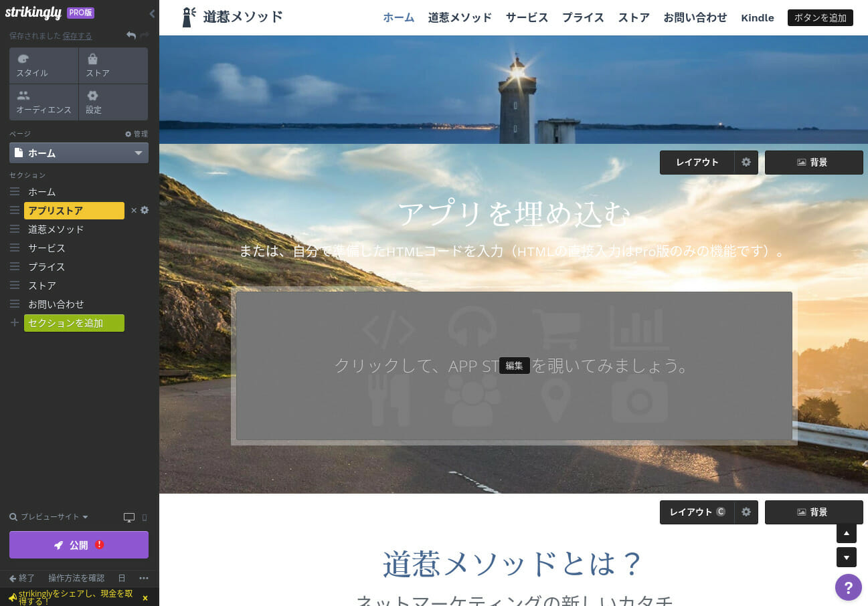
Task: Open 操作方法を確認 help link
Action: click(x=76, y=578)
